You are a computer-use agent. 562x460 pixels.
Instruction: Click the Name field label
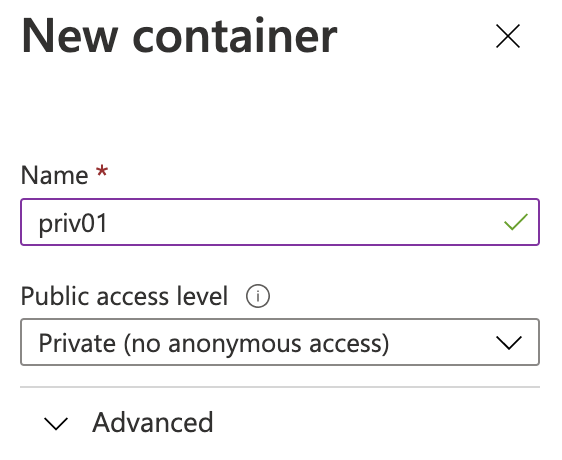pos(54,175)
